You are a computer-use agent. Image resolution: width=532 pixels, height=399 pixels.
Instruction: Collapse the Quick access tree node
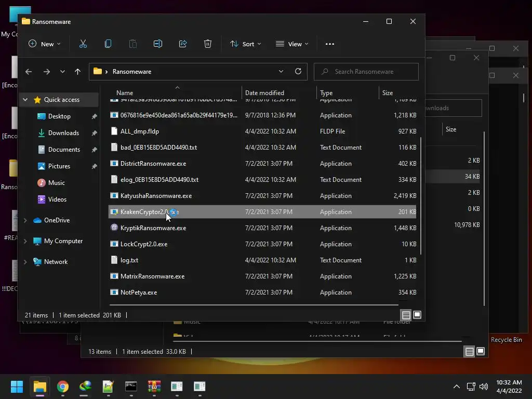[25, 100]
